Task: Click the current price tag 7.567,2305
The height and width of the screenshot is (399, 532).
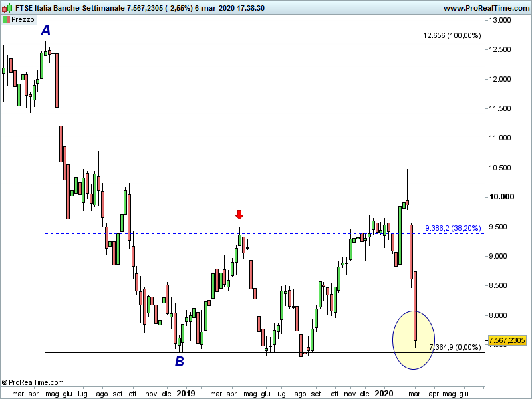Action: tap(507, 340)
